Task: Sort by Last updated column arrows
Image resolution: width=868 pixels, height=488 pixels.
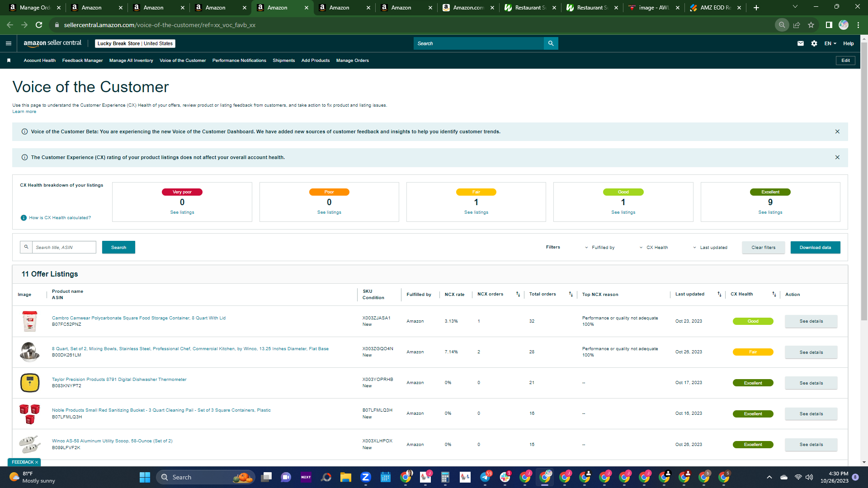Action: 719,294
